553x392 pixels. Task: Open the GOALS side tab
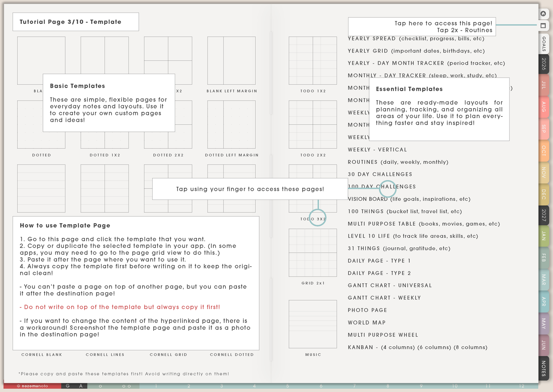pyautogui.click(x=544, y=44)
